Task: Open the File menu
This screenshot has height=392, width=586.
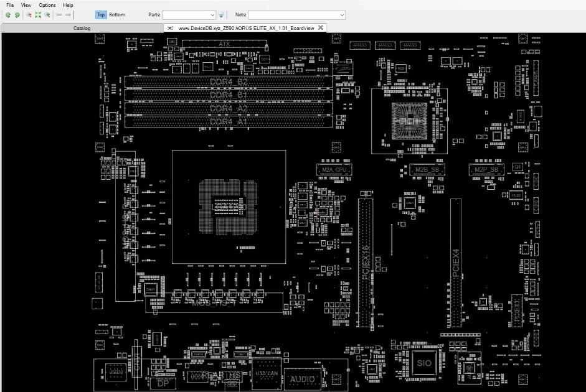Action: 10,5
